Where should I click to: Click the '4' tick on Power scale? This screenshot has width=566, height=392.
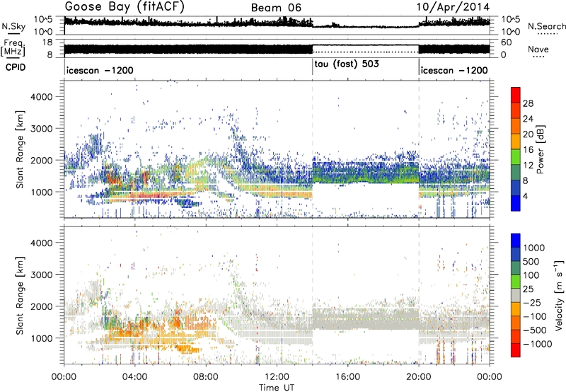click(525, 197)
